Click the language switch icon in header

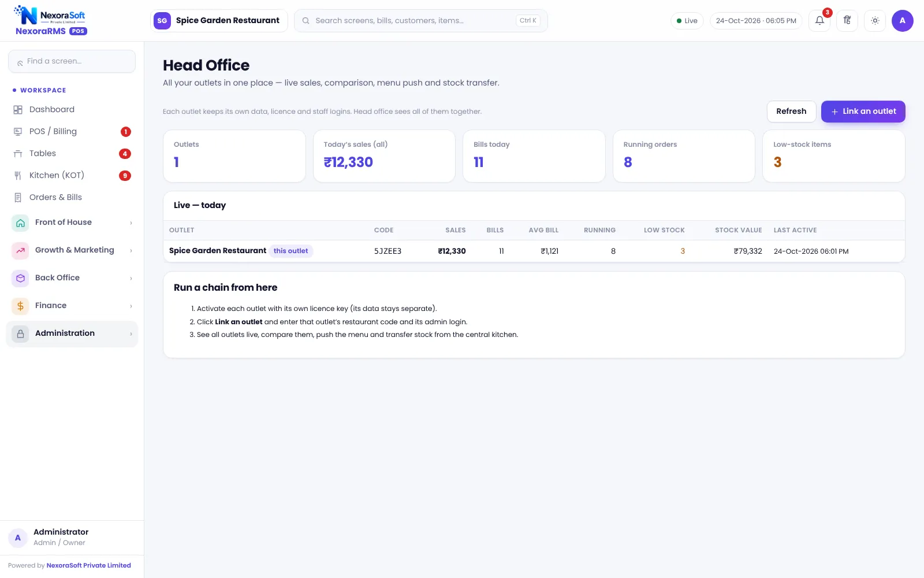(x=847, y=21)
